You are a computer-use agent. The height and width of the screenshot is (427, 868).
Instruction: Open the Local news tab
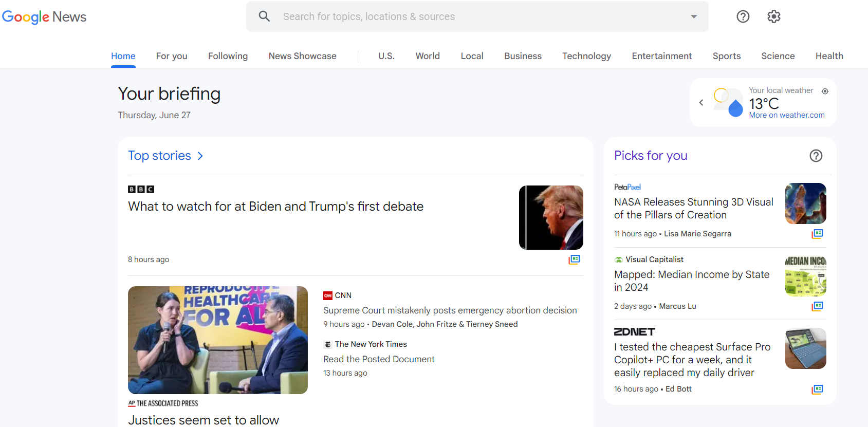pyautogui.click(x=472, y=56)
